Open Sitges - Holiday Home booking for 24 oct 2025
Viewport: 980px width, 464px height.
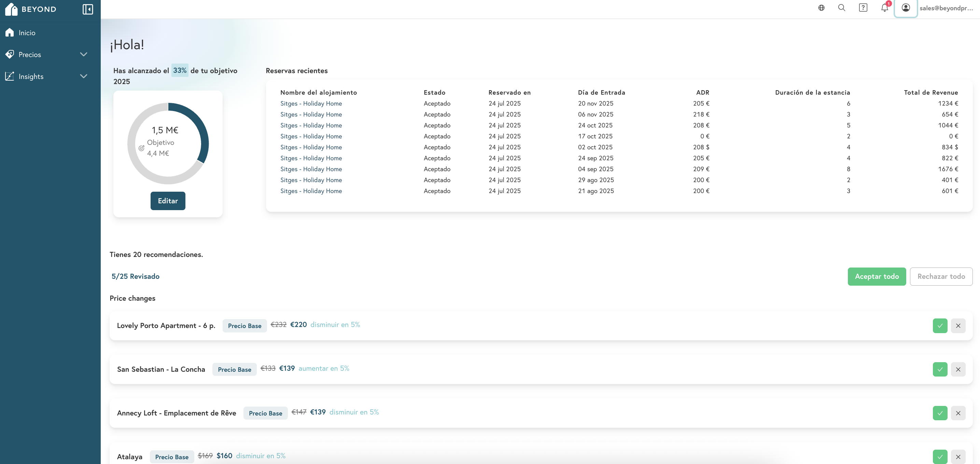coord(311,126)
